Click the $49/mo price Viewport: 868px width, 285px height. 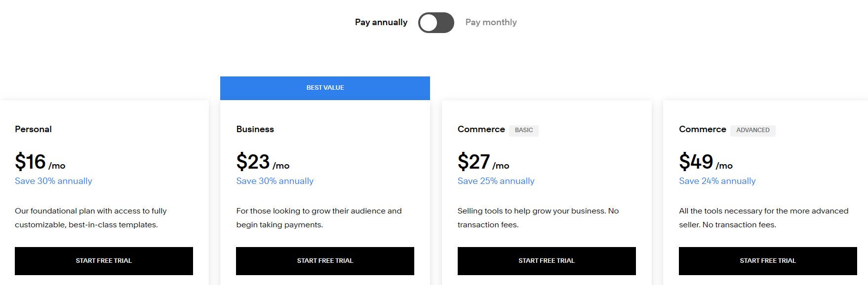[706, 162]
